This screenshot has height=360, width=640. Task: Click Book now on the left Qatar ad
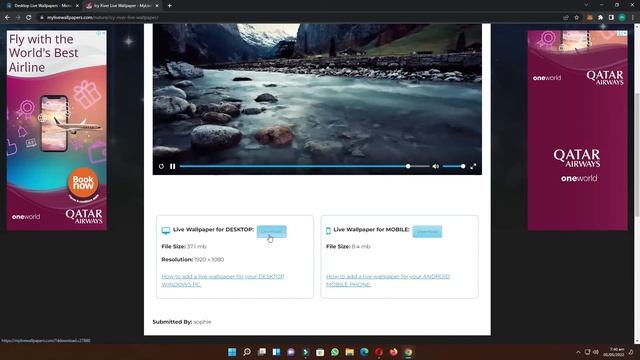pyautogui.click(x=83, y=182)
